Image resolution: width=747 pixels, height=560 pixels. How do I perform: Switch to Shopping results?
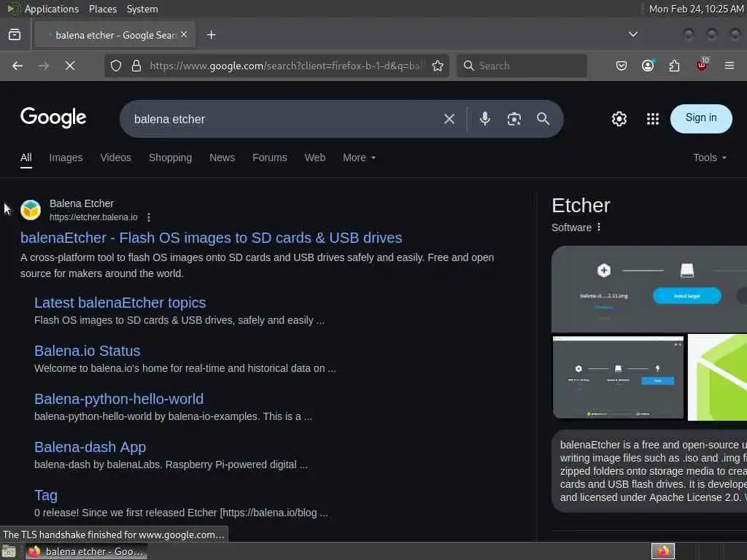[170, 157]
